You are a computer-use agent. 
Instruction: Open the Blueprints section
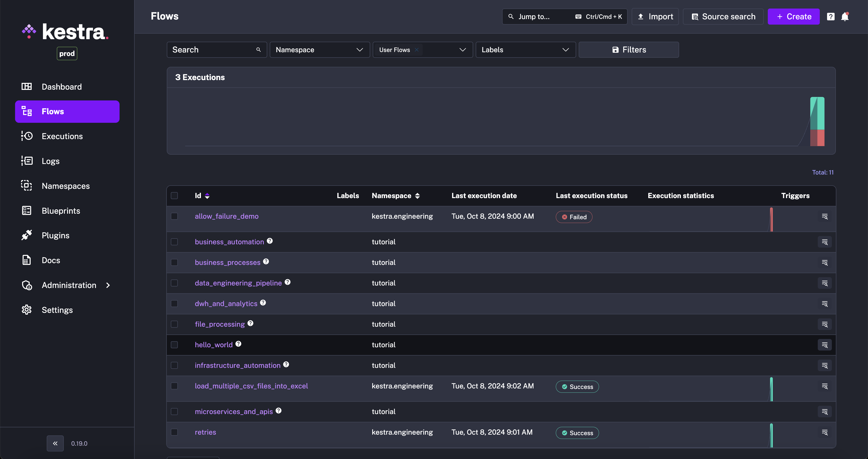pos(61,211)
